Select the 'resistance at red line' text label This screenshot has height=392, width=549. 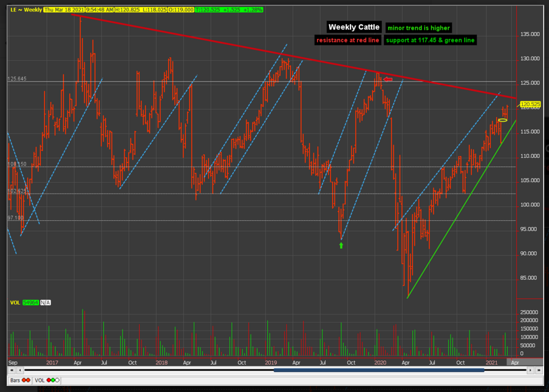pyautogui.click(x=347, y=40)
